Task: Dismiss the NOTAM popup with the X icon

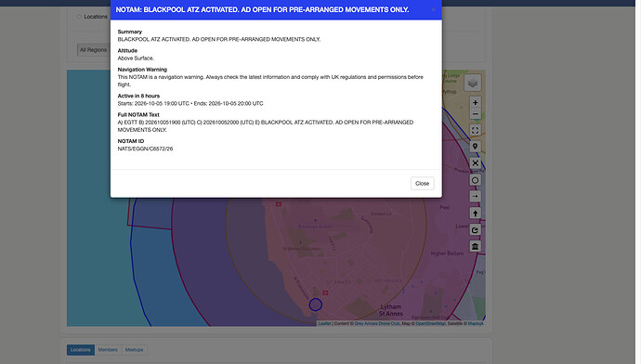Action: [x=433, y=10]
